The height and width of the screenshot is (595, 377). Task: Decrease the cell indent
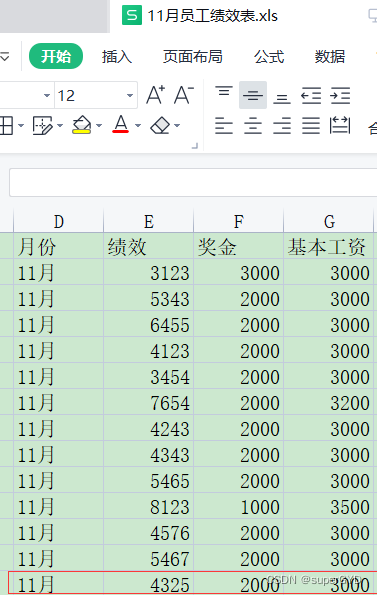point(311,95)
